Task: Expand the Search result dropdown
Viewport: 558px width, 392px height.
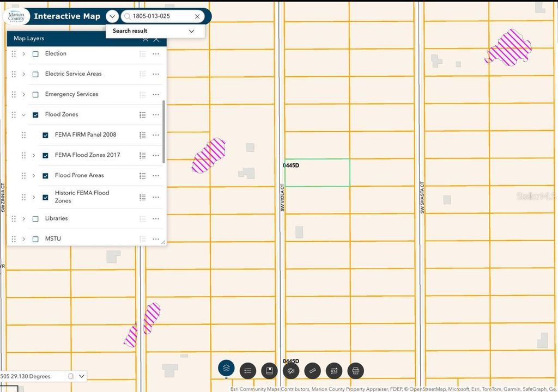Action: coord(191,31)
